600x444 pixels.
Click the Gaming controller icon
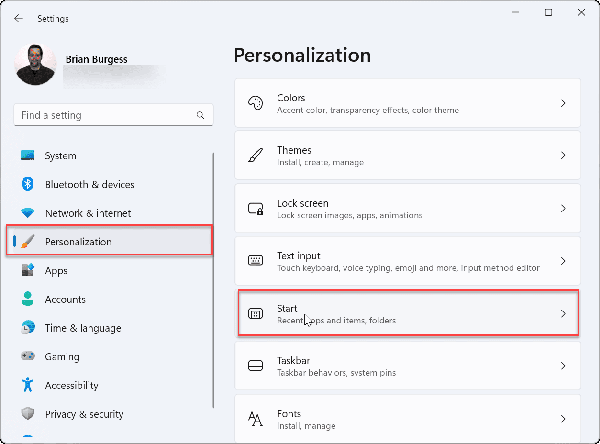[x=28, y=356]
